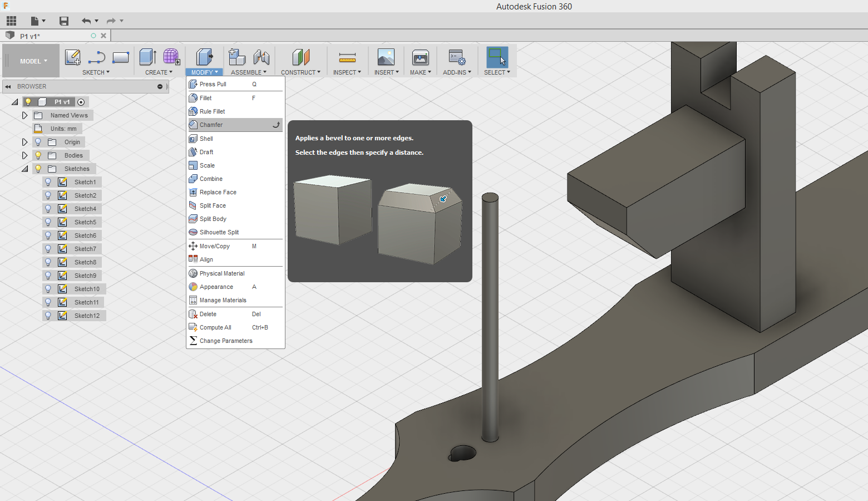Click the Select tool icon
Image resolution: width=868 pixels, height=501 pixels.
[x=497, y=57]
